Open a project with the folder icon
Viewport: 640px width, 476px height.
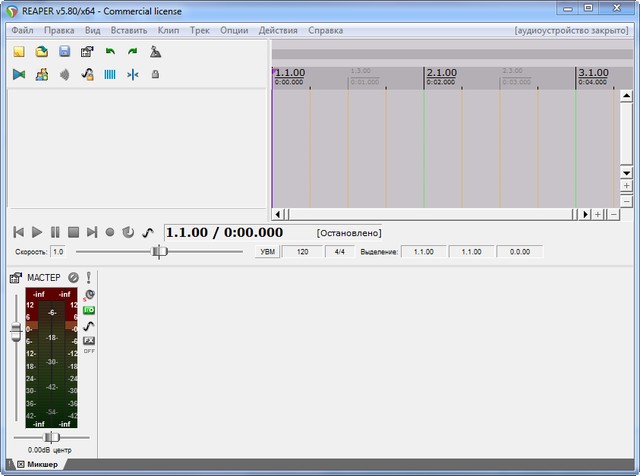pyautogui.click(x=42, y=51)
